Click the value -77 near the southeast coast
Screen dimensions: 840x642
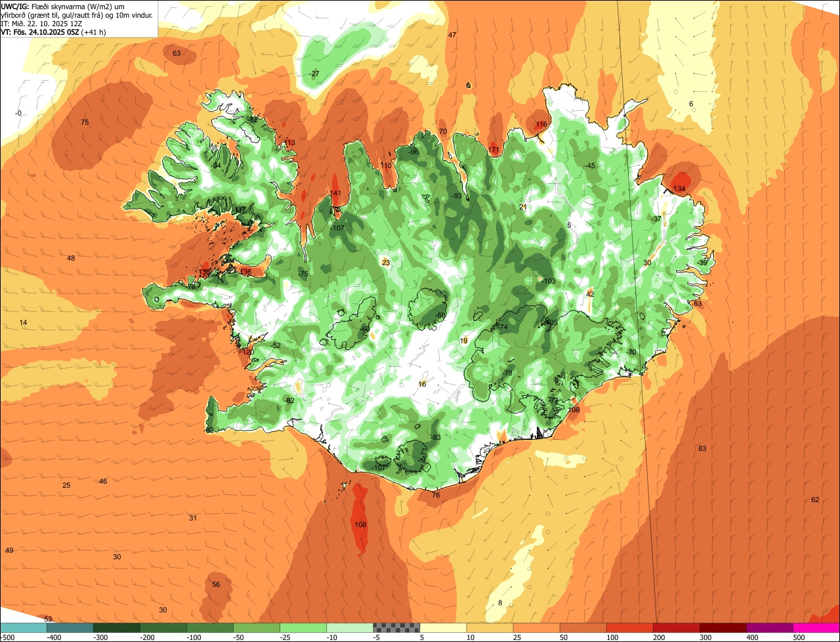(x=553, y=401)
